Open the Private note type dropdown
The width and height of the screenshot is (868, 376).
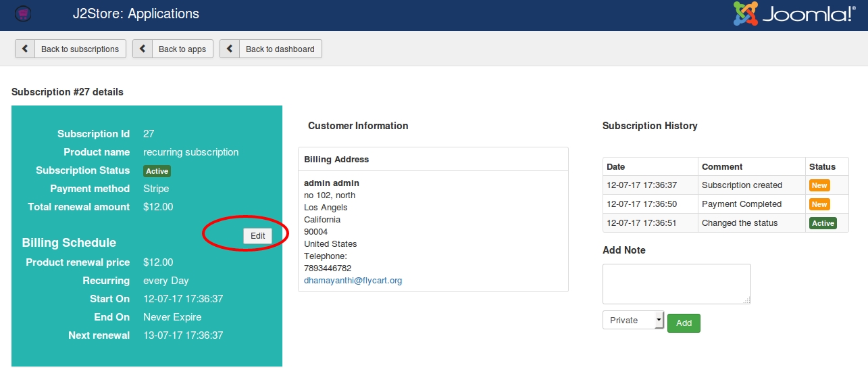click(x=633, y=320)
